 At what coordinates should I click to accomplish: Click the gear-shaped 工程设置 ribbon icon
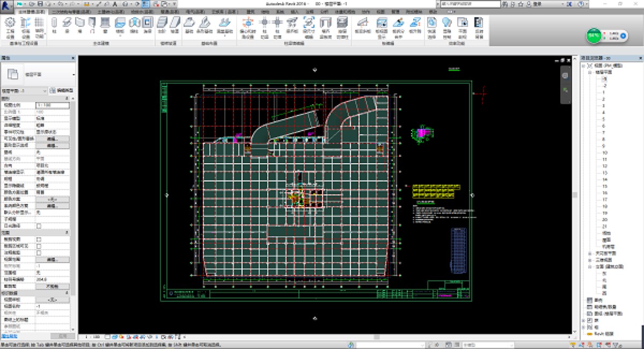coord(10,23)
